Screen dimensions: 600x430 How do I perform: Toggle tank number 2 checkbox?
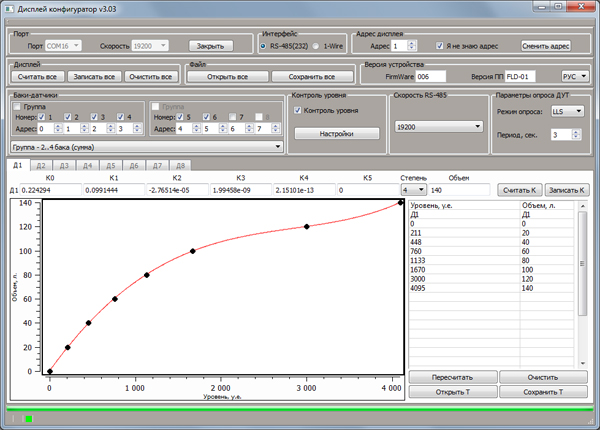68,117
